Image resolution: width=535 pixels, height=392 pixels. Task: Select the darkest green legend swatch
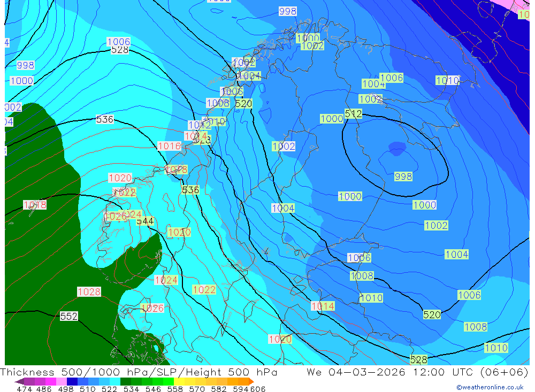click(x=126, y=381)
